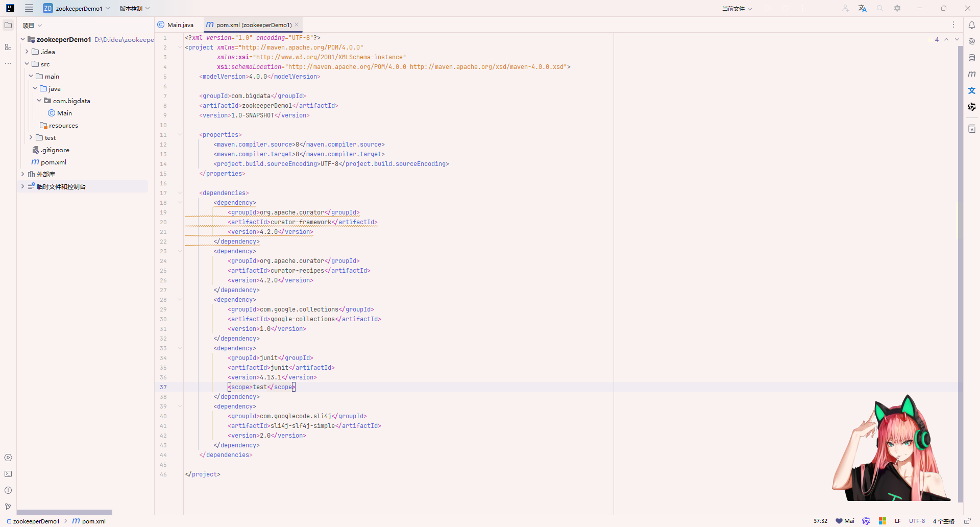Open zookeeperDemo1 project dropdown in title bar
This screenshot has width=980, height=527.
pyautogui.click(x=77, y=8)
